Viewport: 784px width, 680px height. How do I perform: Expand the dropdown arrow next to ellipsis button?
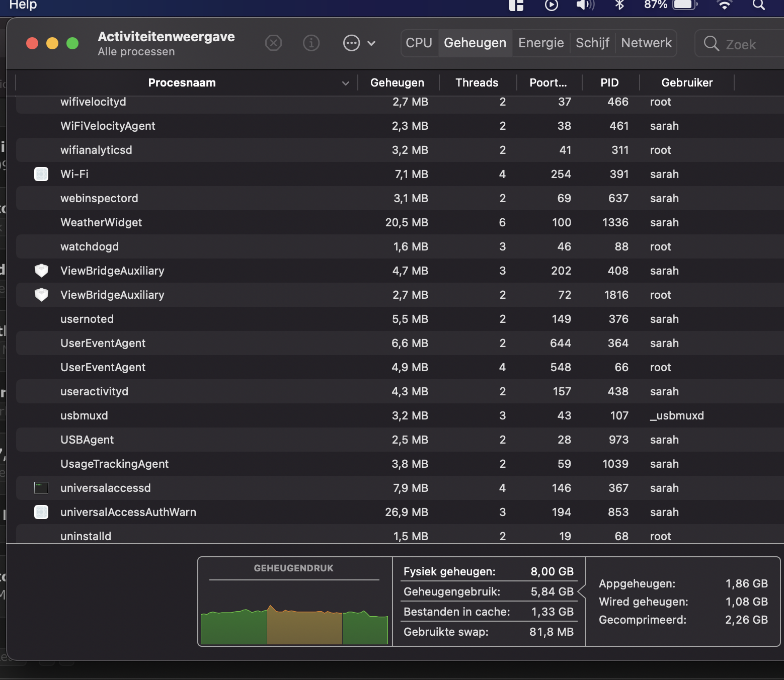(371, 43)
